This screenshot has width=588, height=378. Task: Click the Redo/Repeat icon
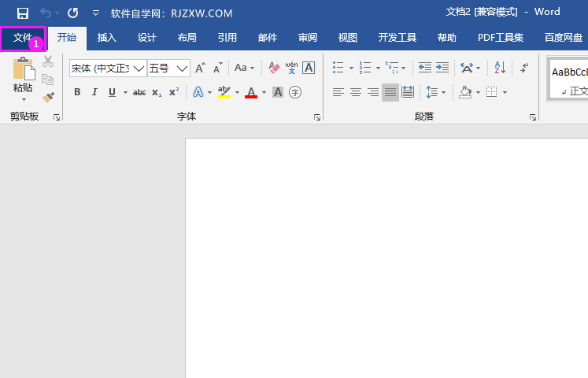72,13
